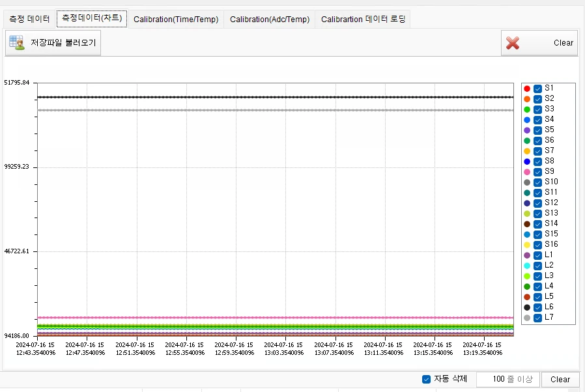This screenshot has width=585, height=392.
Task: Toggle the S15 series checkbox
Action: point(537,234)
